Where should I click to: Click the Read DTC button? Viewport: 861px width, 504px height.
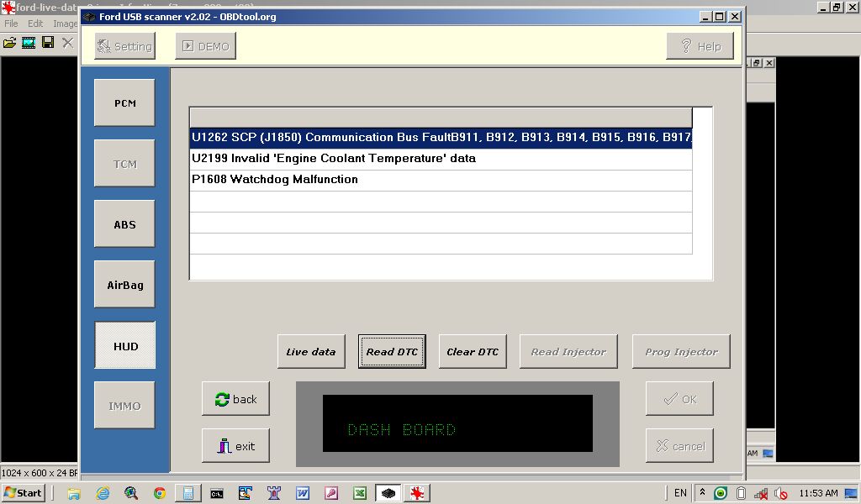click(x=392, y=352)
